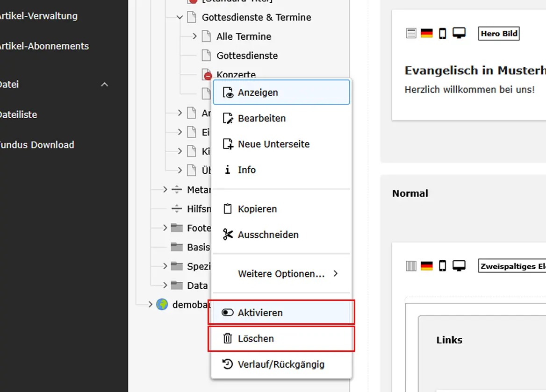The height and width of the screenshot is (392, 546).
Task: Toggle page visibility with Aktivieren
Action: pyautogui.click(x=260, y=313)
